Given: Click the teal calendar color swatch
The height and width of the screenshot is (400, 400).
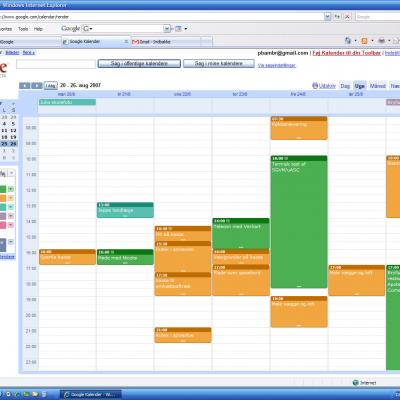Looking at the screenshot, I should tap(3, 207).
